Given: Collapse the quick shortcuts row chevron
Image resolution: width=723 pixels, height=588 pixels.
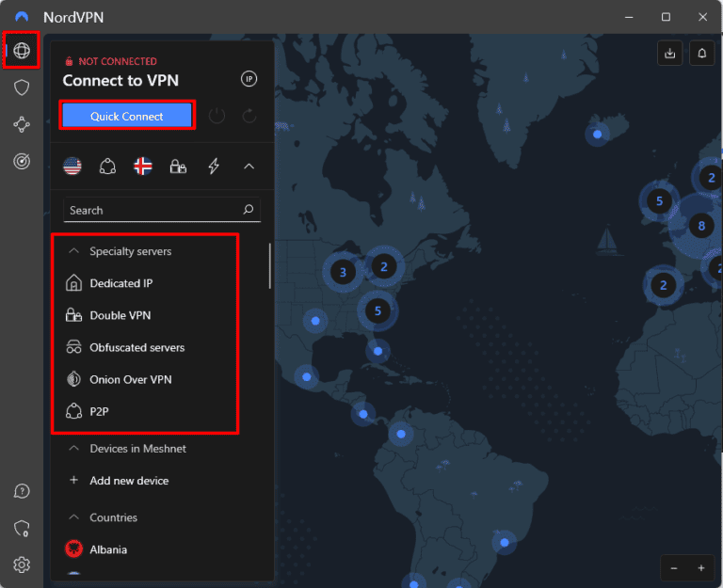Looking at the screenshot, I should coord(249,167).
